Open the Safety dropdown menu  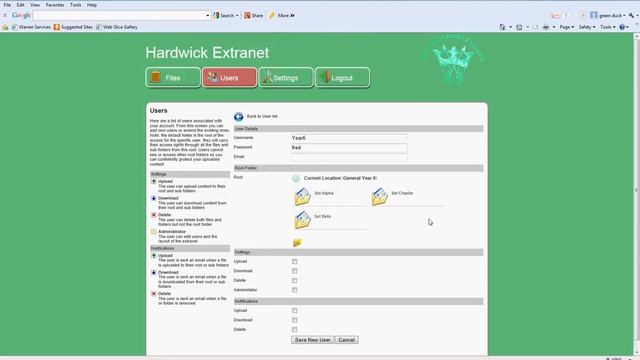(587, 27)
